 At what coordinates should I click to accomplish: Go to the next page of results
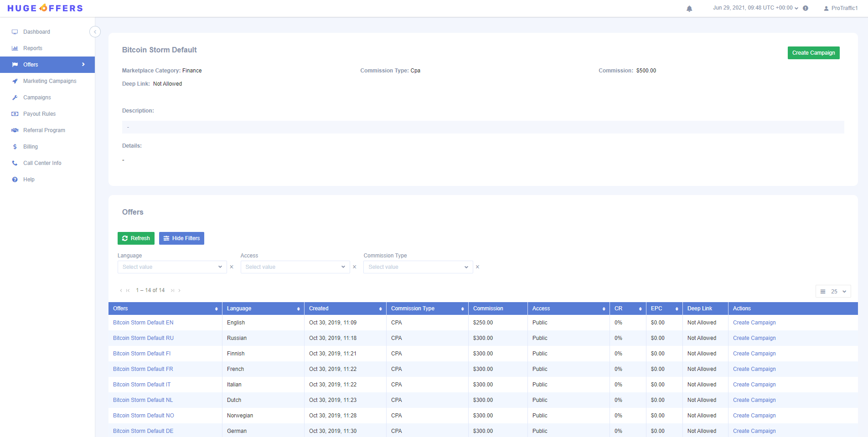(x=180, y=290)
